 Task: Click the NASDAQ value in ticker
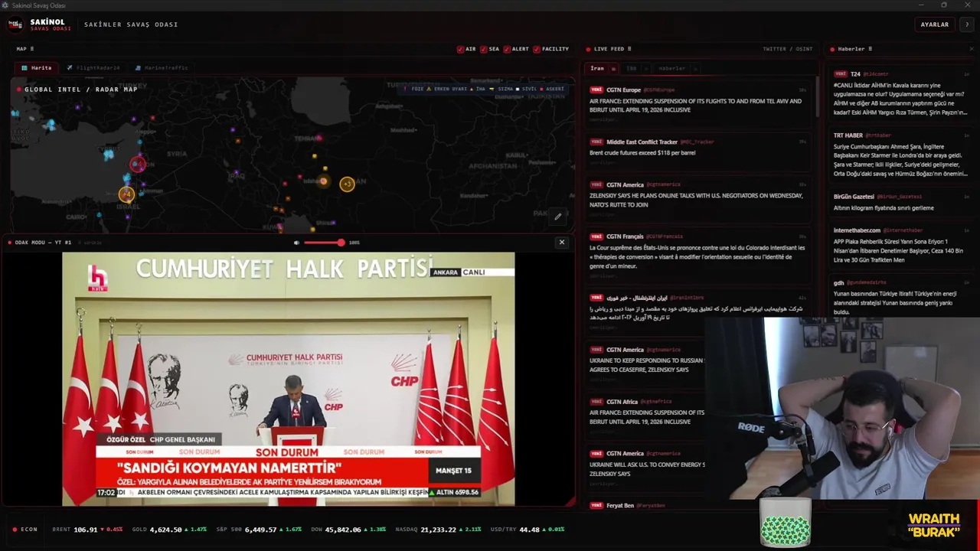point(439,530)
